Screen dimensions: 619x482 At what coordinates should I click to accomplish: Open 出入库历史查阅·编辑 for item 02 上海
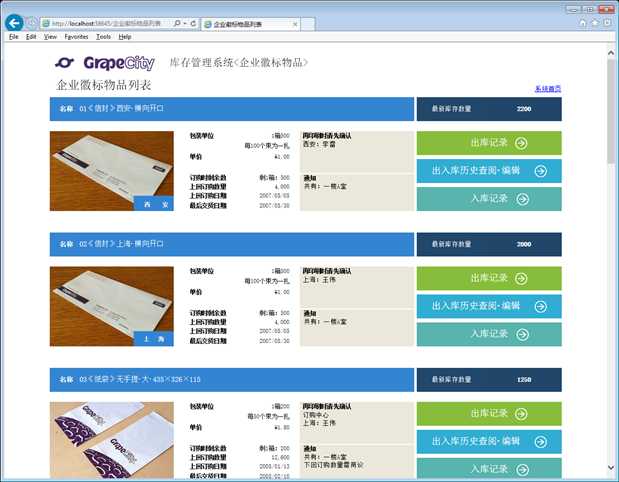point(489,306)
